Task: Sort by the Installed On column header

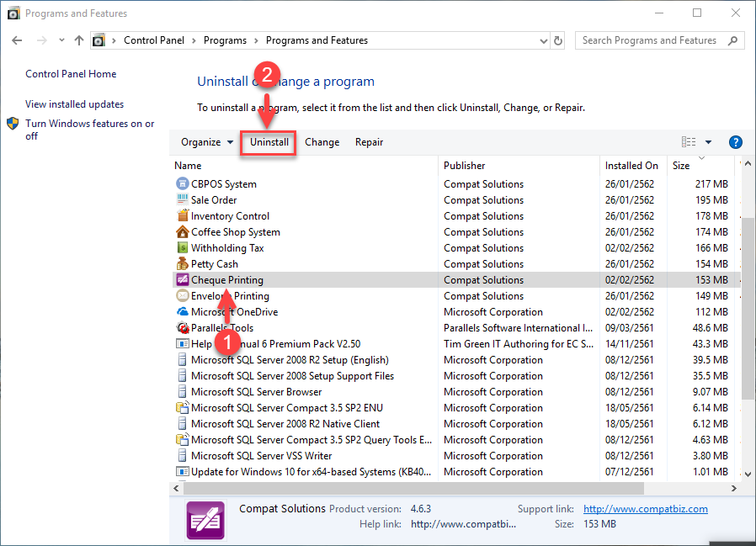Action: pyautogui.click(x=633, y=165)
